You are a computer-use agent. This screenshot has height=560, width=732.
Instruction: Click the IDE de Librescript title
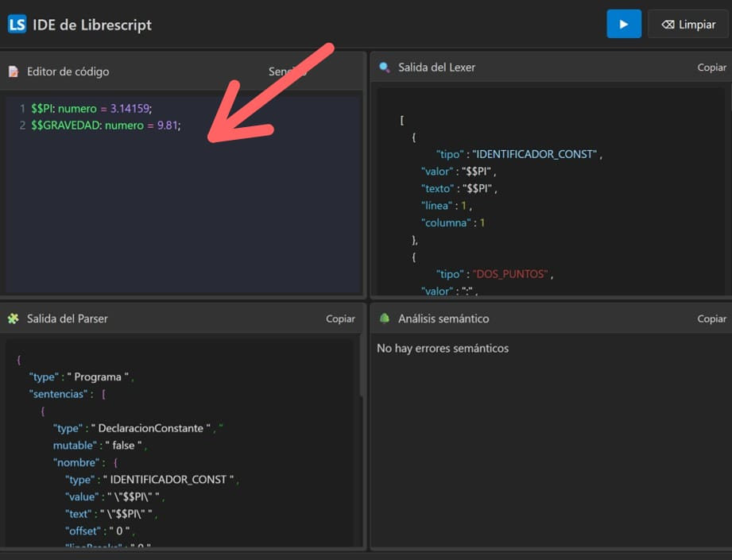coord(92,25)
